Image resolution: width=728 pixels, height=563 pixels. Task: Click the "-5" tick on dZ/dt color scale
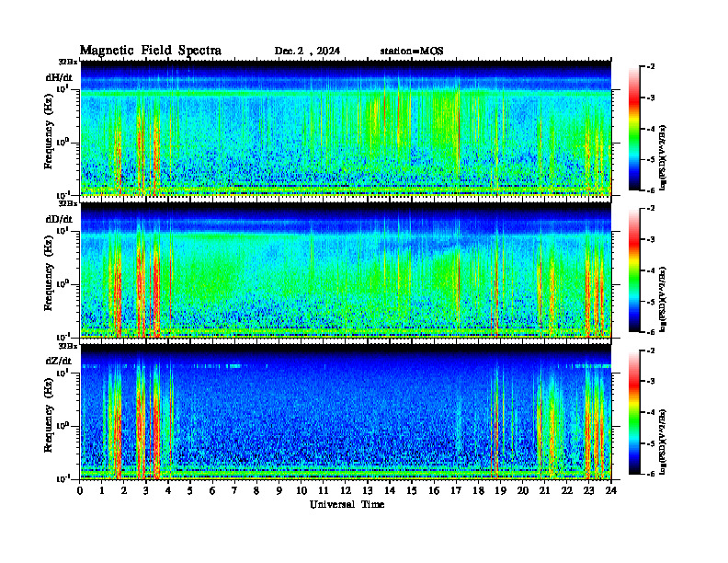pyautogui.click(x=651, y=443)
